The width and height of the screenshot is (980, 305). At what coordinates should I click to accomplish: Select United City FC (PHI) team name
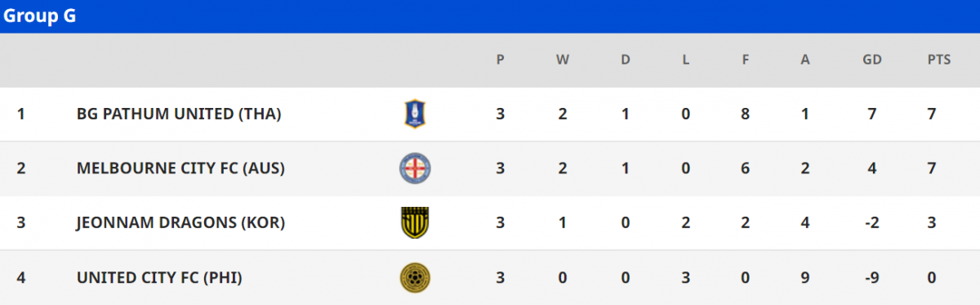(159, 277)
